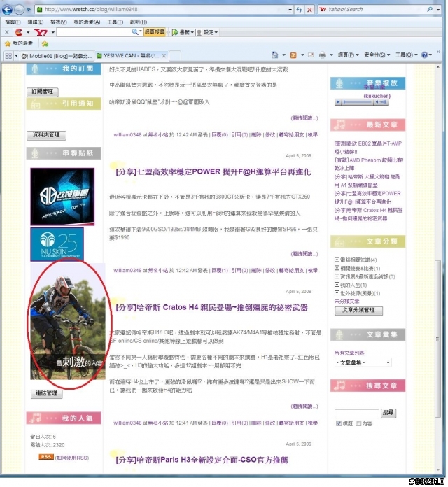The height and width of the screenshot is (487, 448).
Task: Switch to the Mobile01 [Blog] tab
Action: click(x=57, y=56)
